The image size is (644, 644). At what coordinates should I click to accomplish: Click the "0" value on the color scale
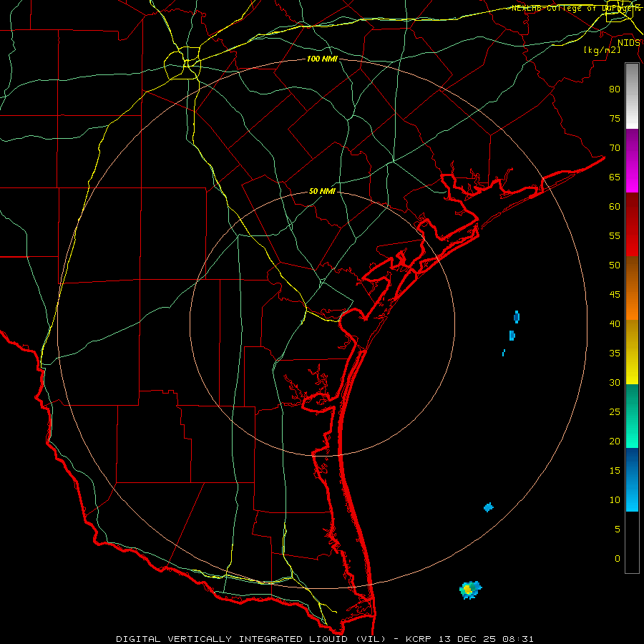tap(618, 559)
